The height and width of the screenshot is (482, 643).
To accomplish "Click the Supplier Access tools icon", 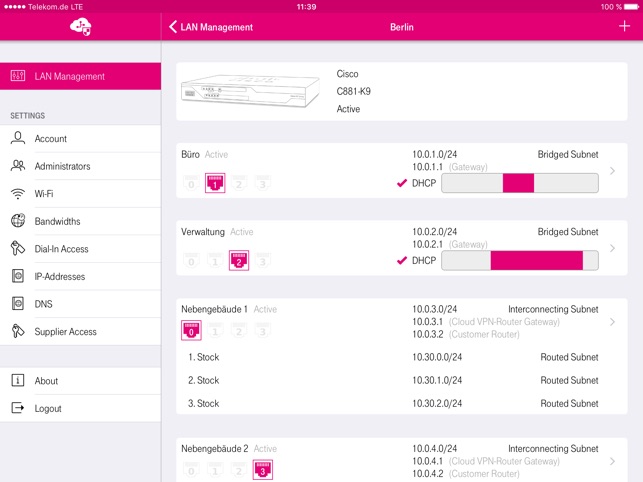I will 18,331.
